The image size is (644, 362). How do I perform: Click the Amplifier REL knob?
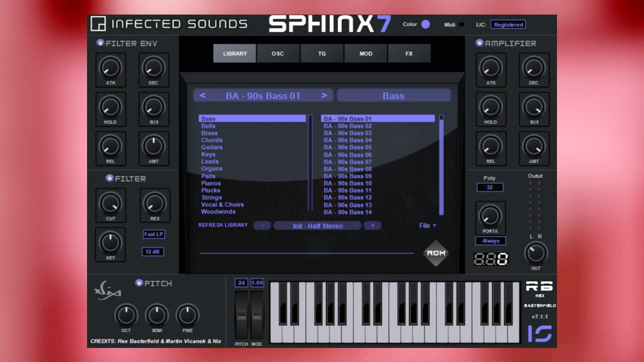491,146
